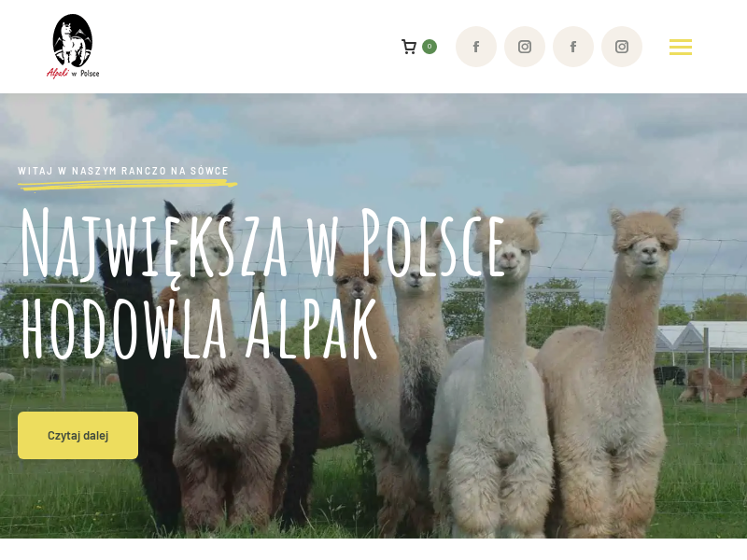
Task: Click 'Witaj w naszym ranczo na Sówce' text
Action: click(x=123, y=171)
